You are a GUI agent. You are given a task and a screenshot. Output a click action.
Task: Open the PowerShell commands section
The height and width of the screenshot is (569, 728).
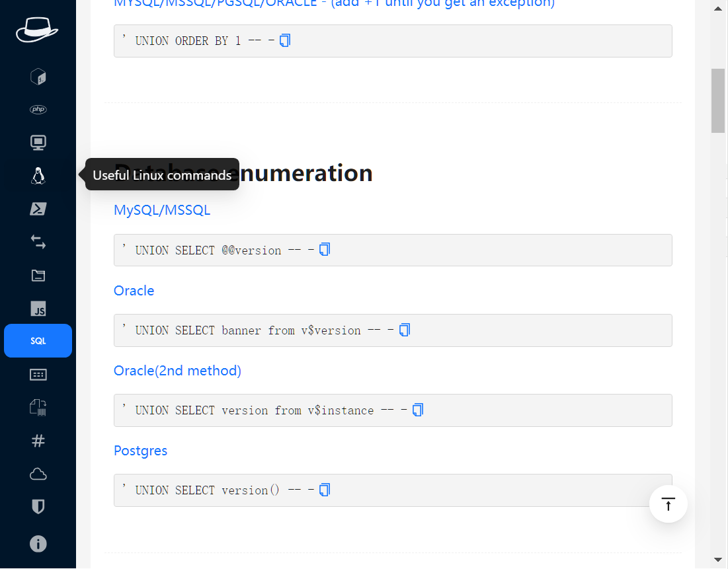tap(38, 209)
